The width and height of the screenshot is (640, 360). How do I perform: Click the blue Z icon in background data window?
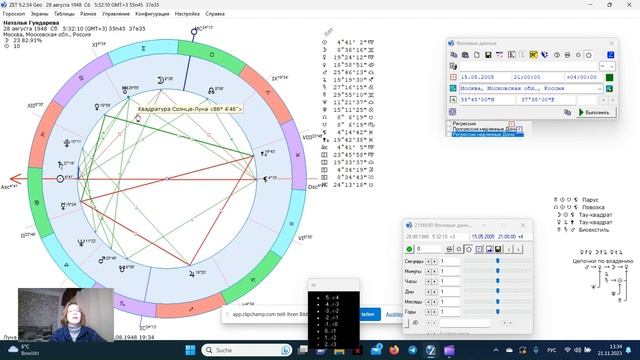pos(611,55)
